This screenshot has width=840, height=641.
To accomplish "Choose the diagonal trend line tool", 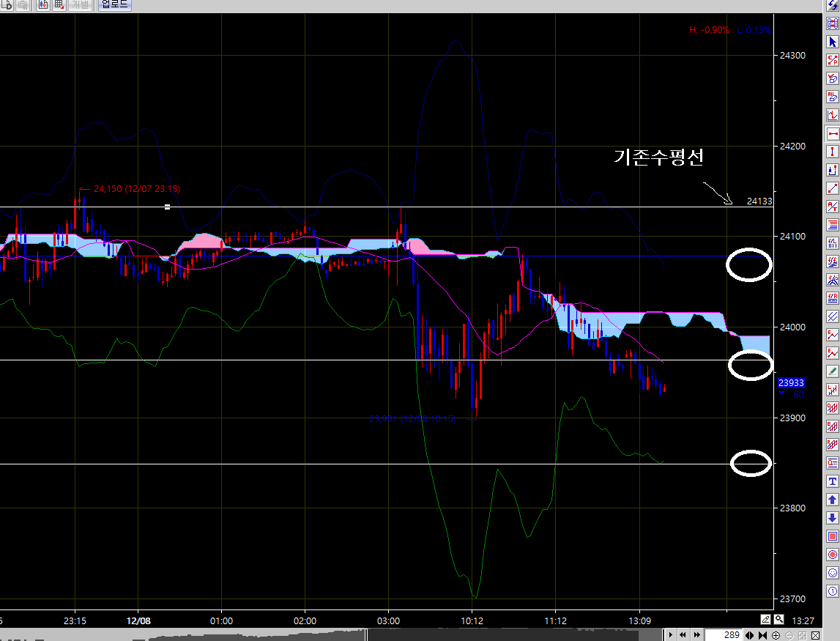I will (x=832, y=188).
